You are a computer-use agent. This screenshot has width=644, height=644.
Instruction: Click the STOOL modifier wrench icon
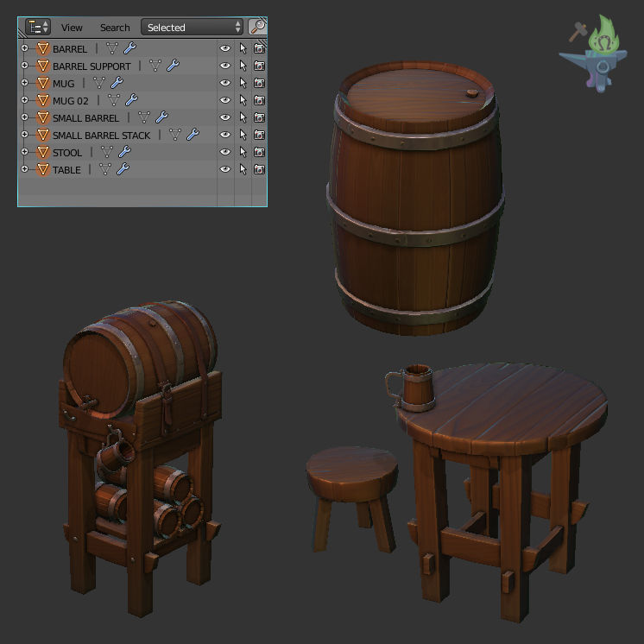point(124,152)
